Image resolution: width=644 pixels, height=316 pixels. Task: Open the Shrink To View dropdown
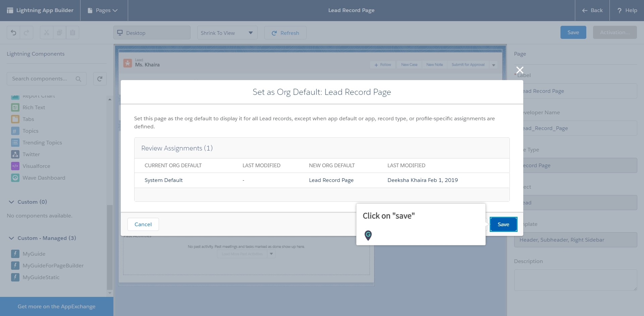(x=227, y=33)
